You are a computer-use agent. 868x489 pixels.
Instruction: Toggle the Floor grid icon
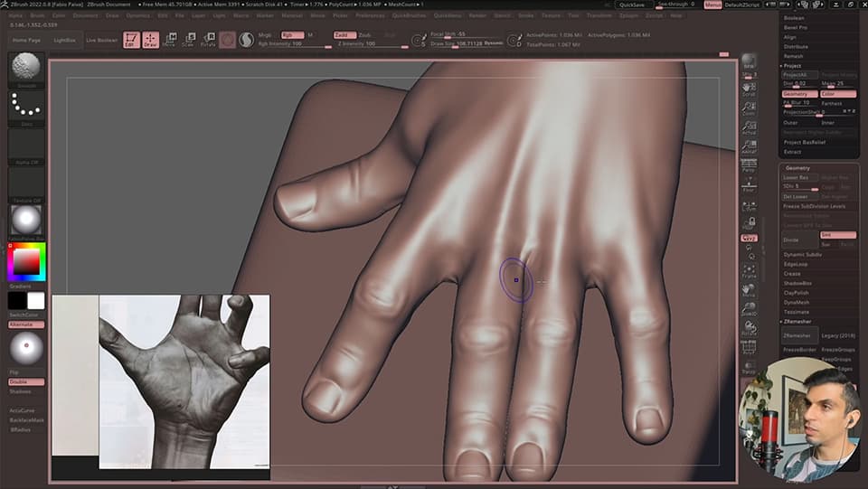click(x=749, y=185)
